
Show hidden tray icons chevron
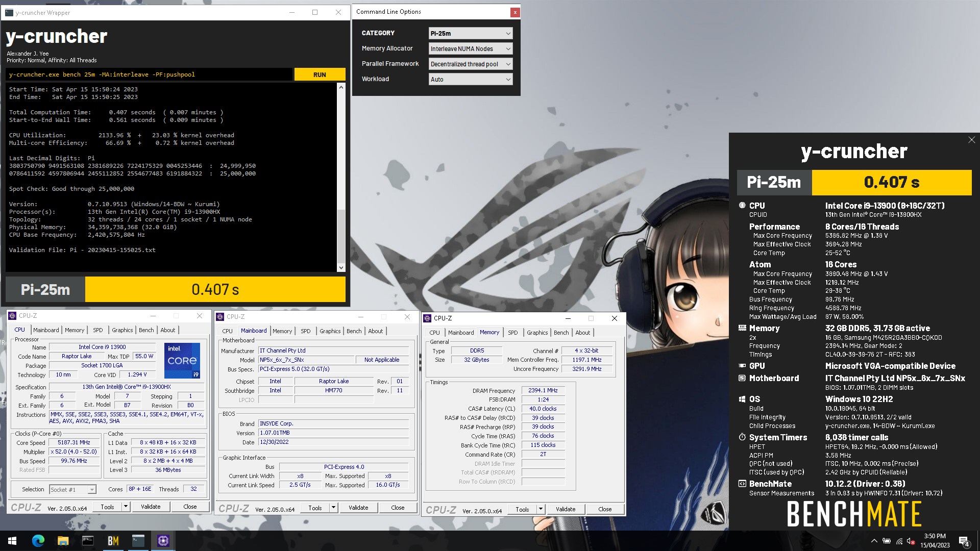pos(874,541)
